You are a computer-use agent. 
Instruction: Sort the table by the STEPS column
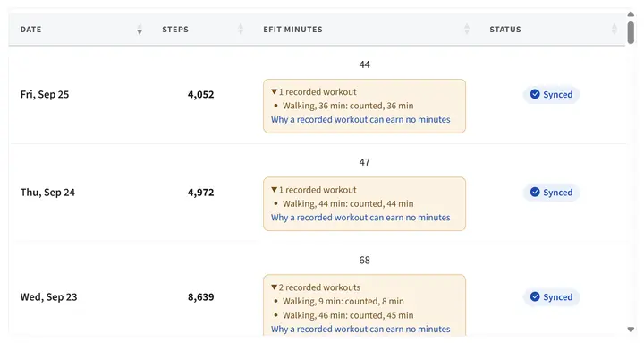click(x=201, y=30)
